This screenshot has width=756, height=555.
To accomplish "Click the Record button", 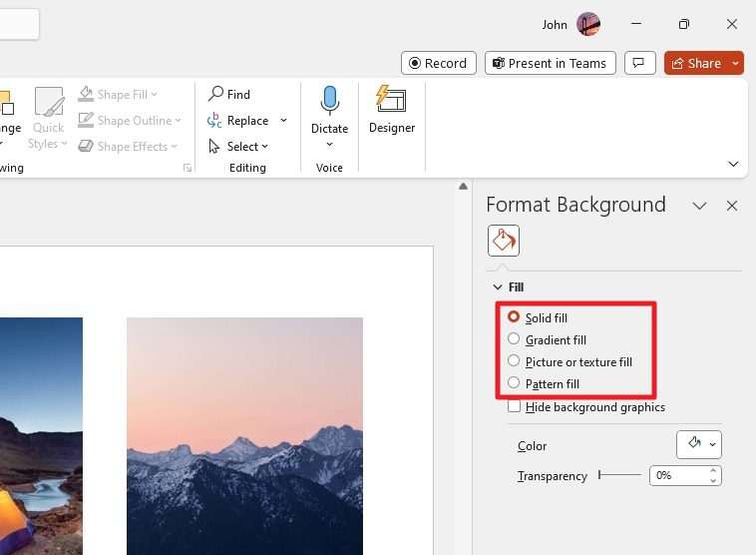I will [438, 63].
